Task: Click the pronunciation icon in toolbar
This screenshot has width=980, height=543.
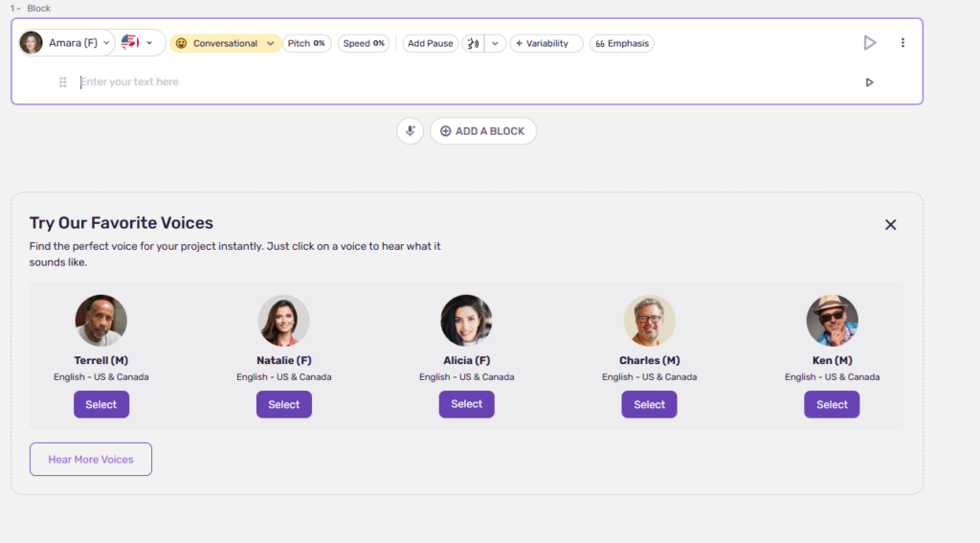Action: [x=473, y=43]
